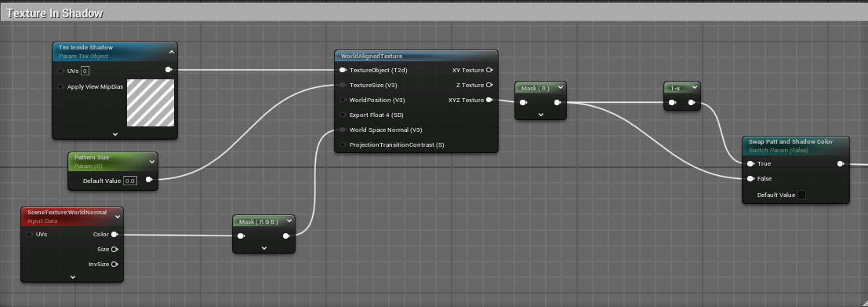This screenshot has width=868, height=307.
Task: Click ProjectionTransitionContrast (S) input pin
Action: (x=343, y=145)
